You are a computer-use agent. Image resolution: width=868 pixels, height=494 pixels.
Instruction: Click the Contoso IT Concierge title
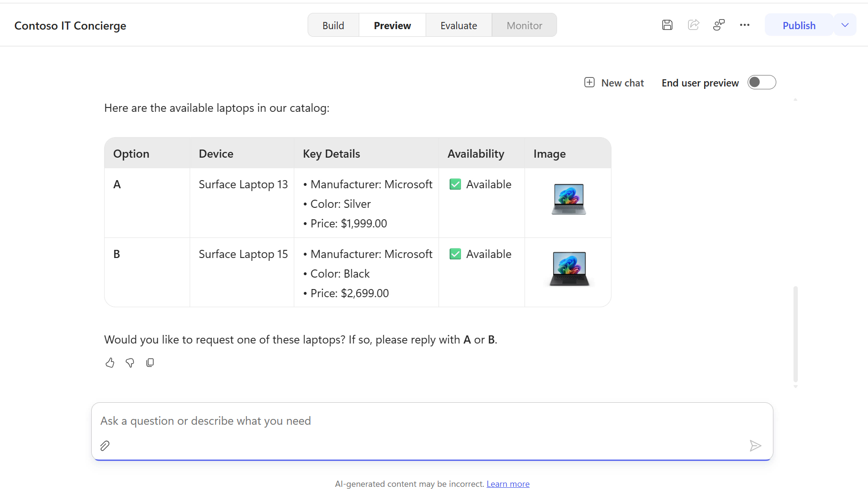click(x=70, y=26)
